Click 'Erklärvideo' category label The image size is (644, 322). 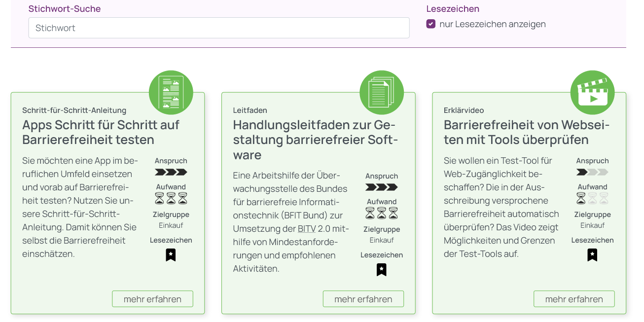click(x=464, y=110)
